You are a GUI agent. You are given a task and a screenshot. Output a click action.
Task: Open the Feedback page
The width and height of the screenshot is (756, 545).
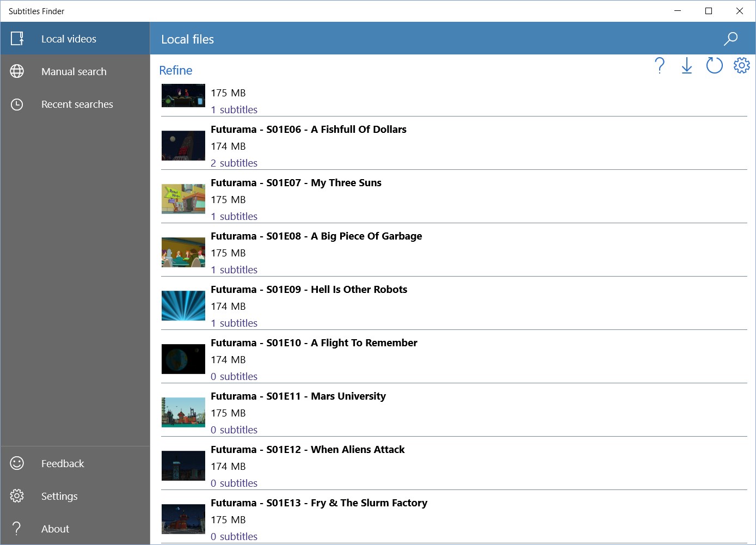click(x=63, y=463)
